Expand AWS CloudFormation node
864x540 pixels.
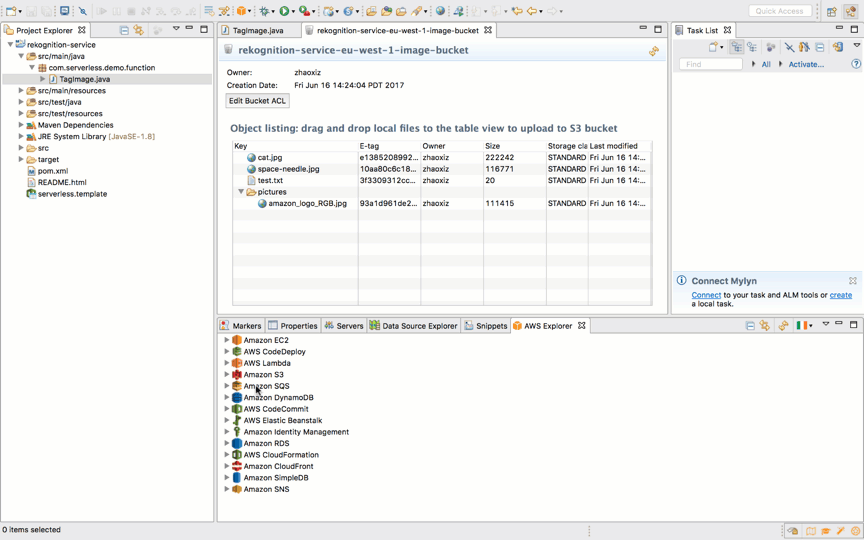[x=226, y=455]
